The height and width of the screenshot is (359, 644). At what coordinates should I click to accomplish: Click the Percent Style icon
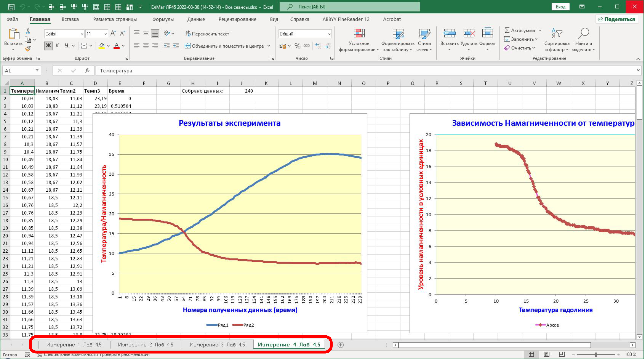pyautogui.click(x=297, y=46)
